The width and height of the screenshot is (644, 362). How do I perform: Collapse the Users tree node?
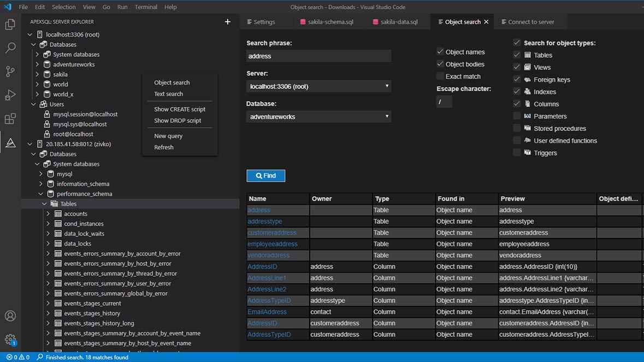(34, 104)
